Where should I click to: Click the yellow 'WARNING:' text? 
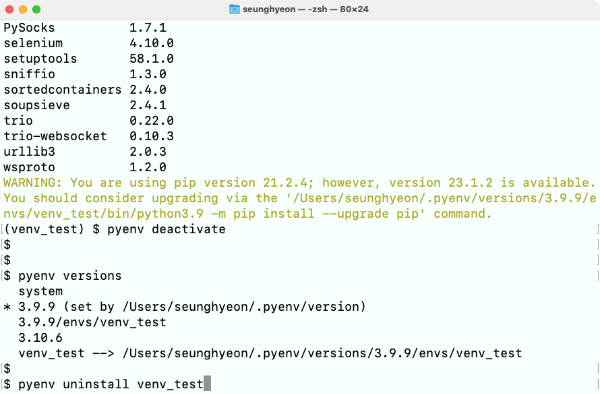coord(33,183)
